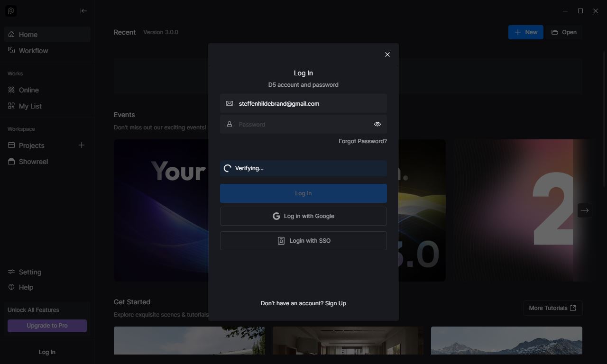This screenshot has height=364, width=607.
Task: Go to Workflow in sidebar
Action: point(33,51)
